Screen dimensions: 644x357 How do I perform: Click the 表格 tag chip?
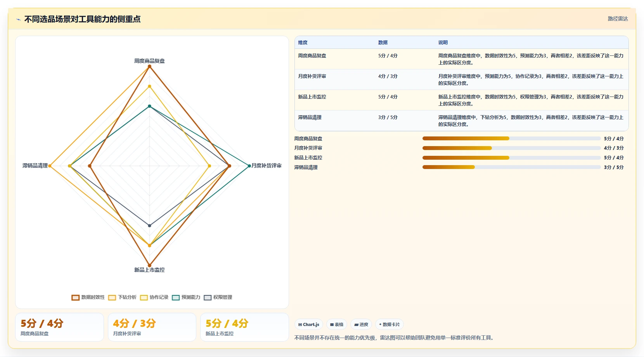(337, 324)
